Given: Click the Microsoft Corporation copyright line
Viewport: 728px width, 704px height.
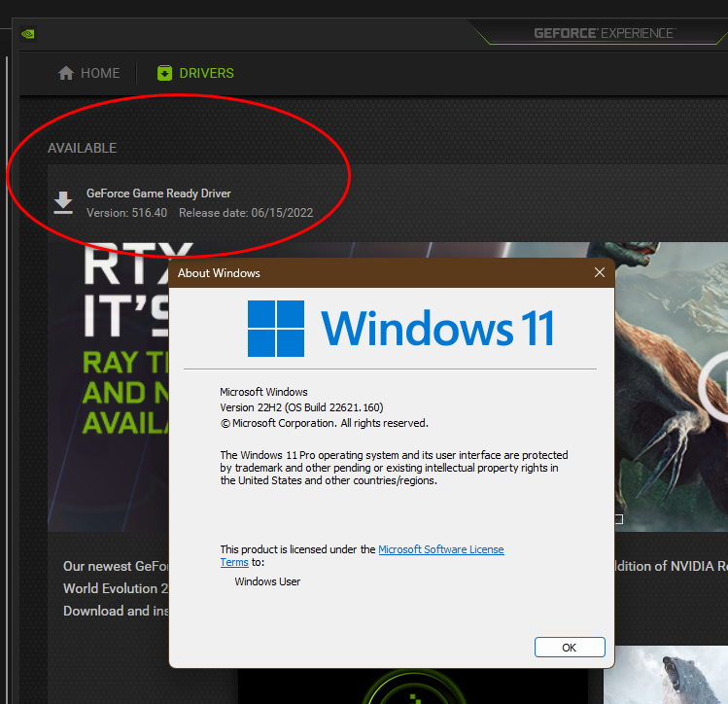Looking at the screenshot, I should point(324,423).
